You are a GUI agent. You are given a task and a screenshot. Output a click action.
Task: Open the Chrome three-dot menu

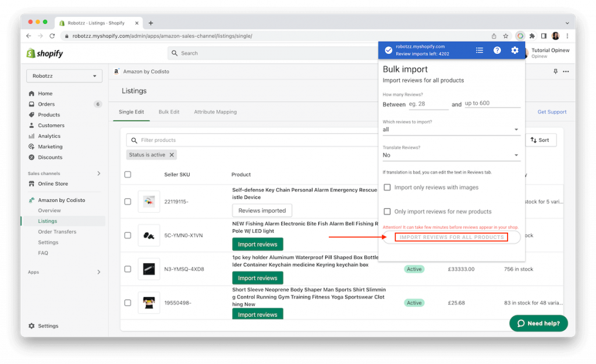point(567,35)
